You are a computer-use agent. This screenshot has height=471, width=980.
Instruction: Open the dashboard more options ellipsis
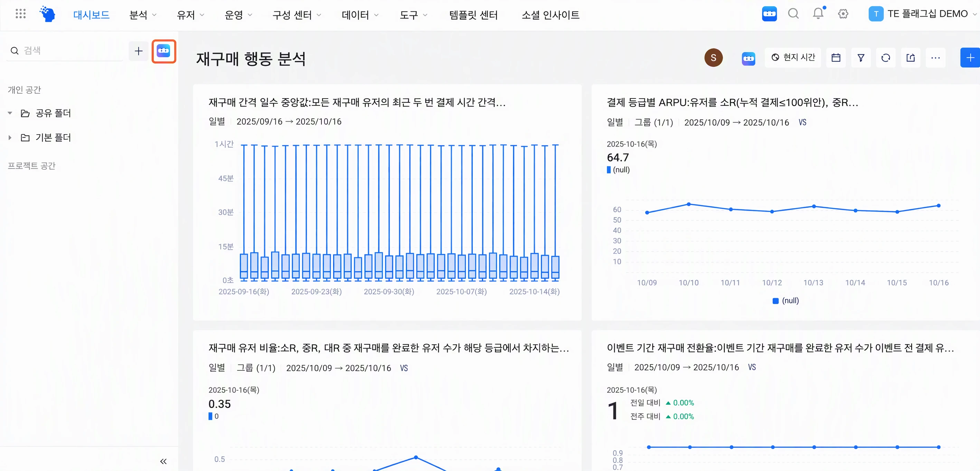[x=935, y=57]
